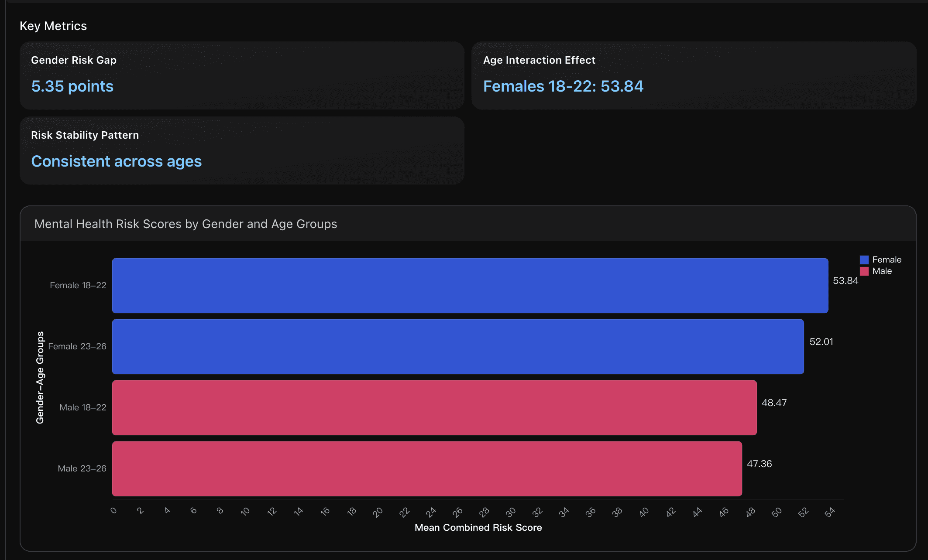Click the 47.36 bar value label

(759, 464)
